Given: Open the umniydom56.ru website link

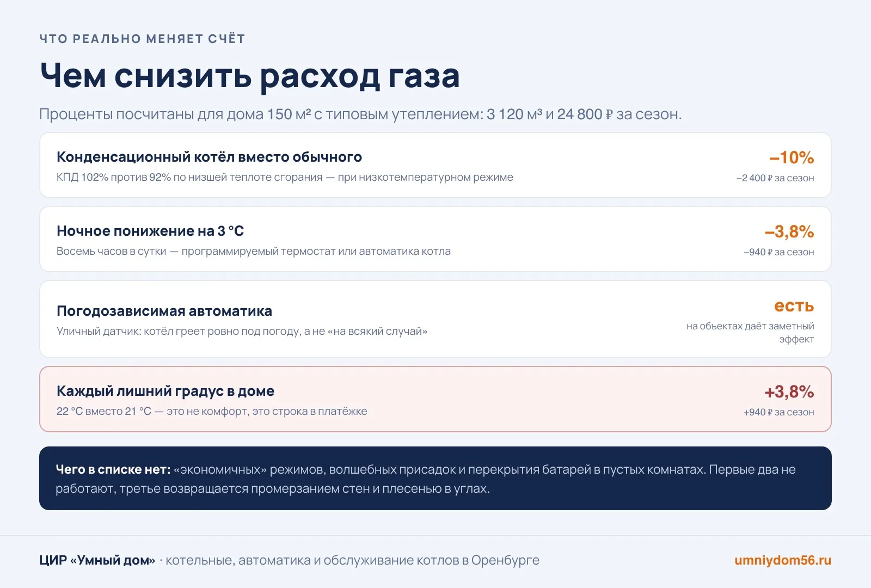Looking at the screenshot, I should pyautogui.click(x=783, y=560).
